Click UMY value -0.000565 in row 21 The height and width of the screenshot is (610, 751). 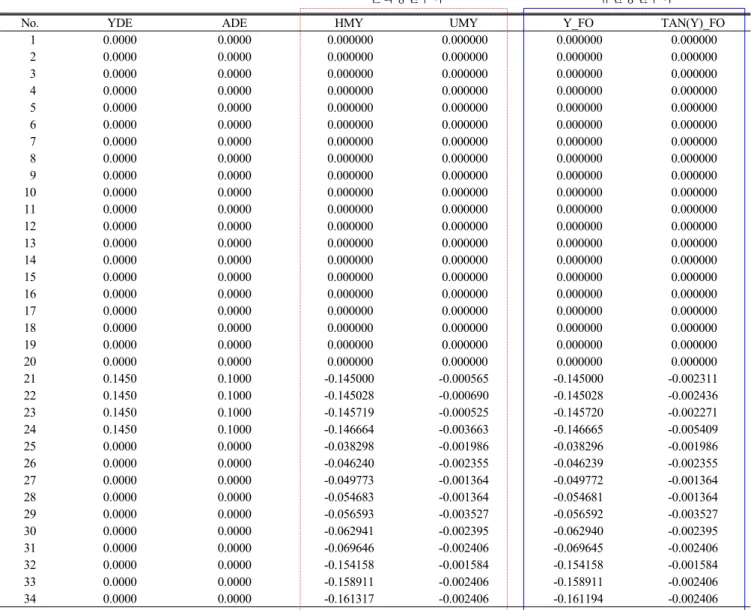464,379
